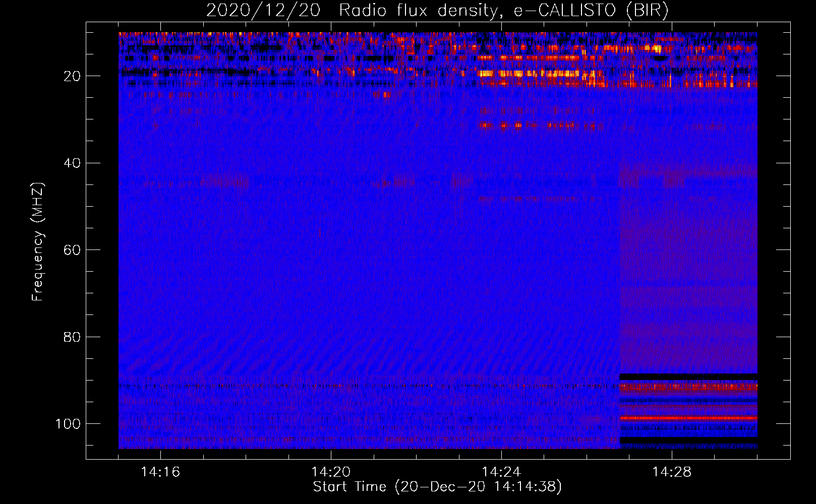This screenshot has height=504, width=816.
Task: Click the plot title mentioning e-CALLISTO (BIR)
Action: coord(437,10)
